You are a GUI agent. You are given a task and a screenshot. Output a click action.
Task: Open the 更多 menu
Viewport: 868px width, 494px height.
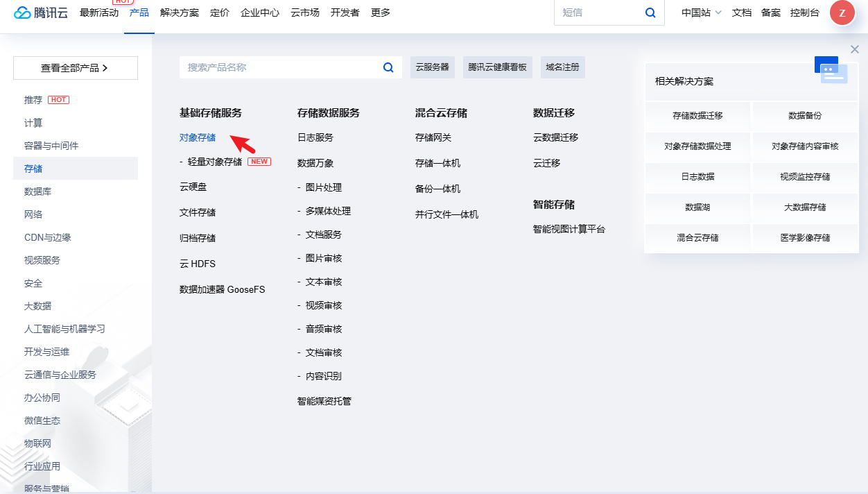381,12
